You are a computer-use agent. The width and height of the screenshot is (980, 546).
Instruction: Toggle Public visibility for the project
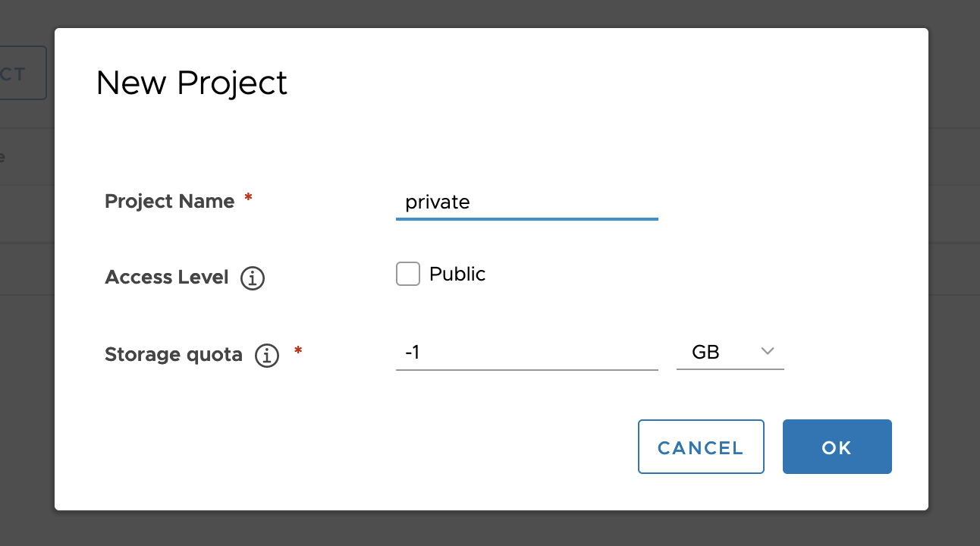(x=407, y=274)
